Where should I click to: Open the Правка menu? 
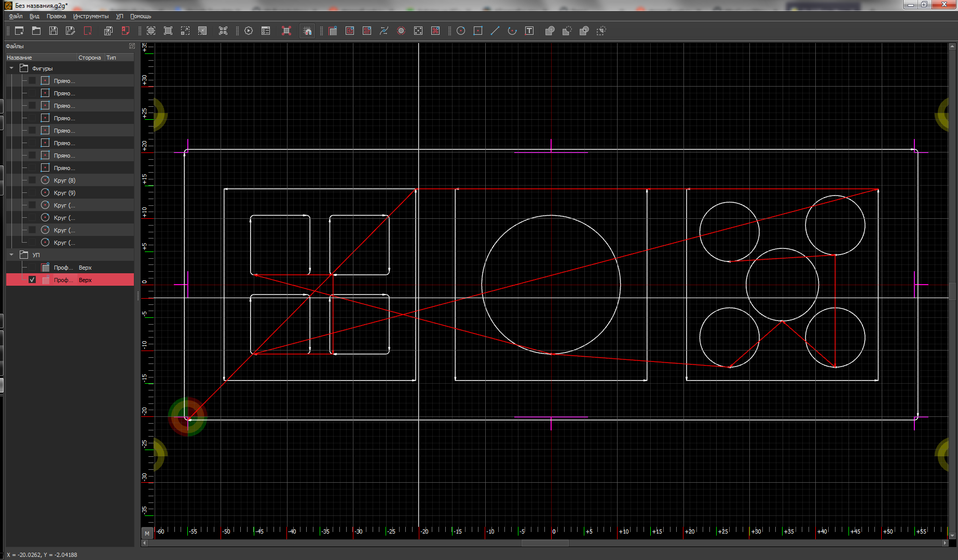[x=56, y=16]
